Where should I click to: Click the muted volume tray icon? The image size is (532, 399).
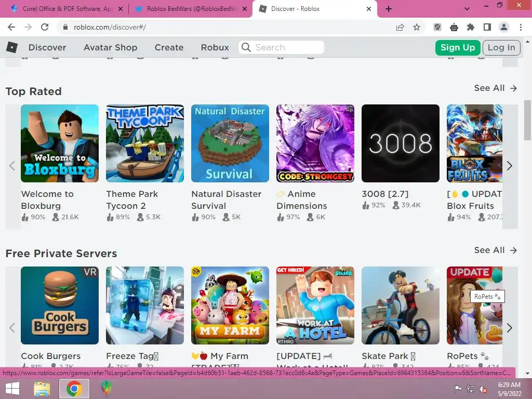click(483, 389)
